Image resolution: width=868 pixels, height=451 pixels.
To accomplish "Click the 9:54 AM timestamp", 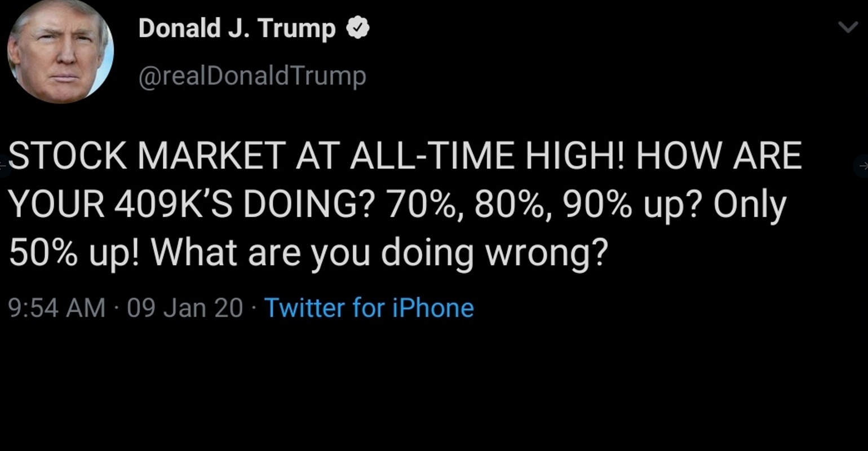I will point(57,308).
